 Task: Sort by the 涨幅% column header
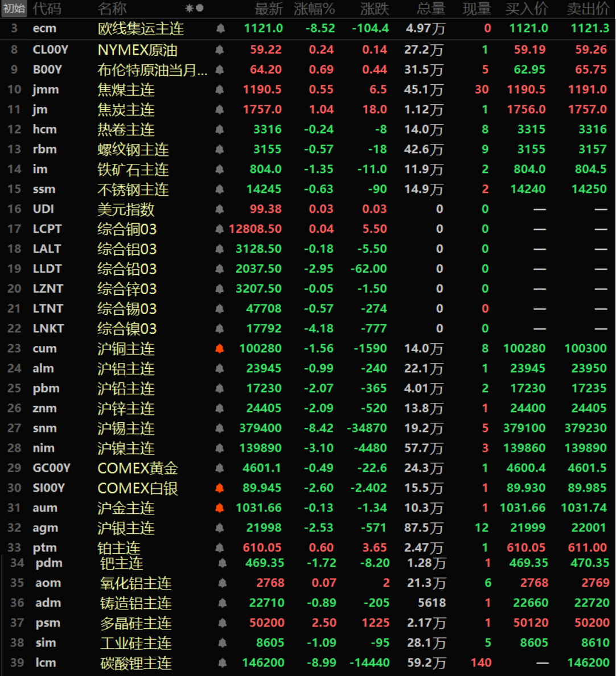[x=314, y=9]
